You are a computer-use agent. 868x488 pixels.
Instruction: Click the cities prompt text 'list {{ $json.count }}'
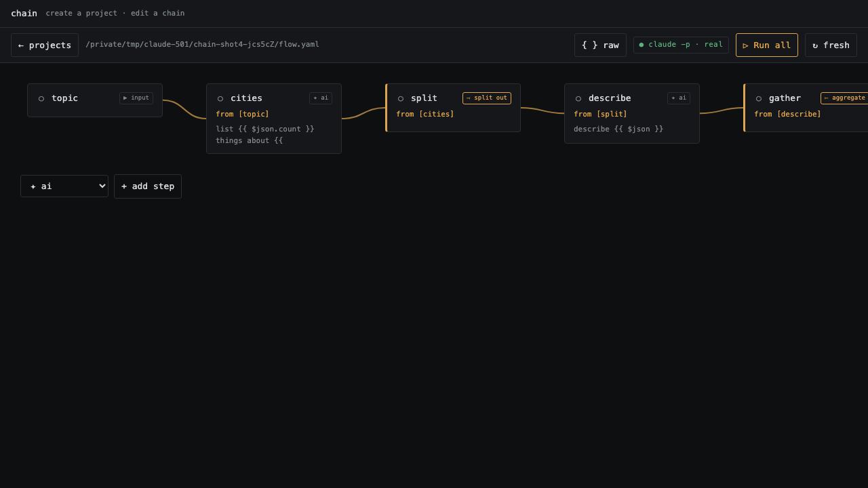click(x=265, y=129)
